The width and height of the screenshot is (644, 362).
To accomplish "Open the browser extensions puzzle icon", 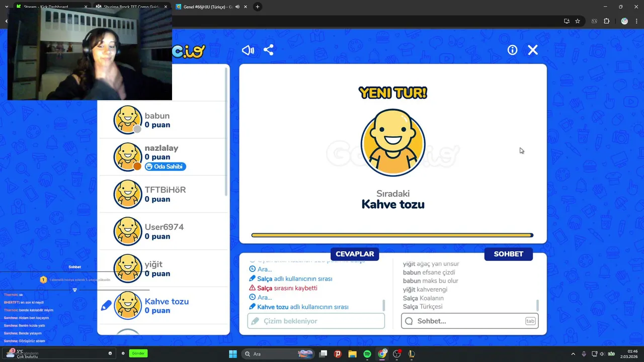I will point(606,21).
